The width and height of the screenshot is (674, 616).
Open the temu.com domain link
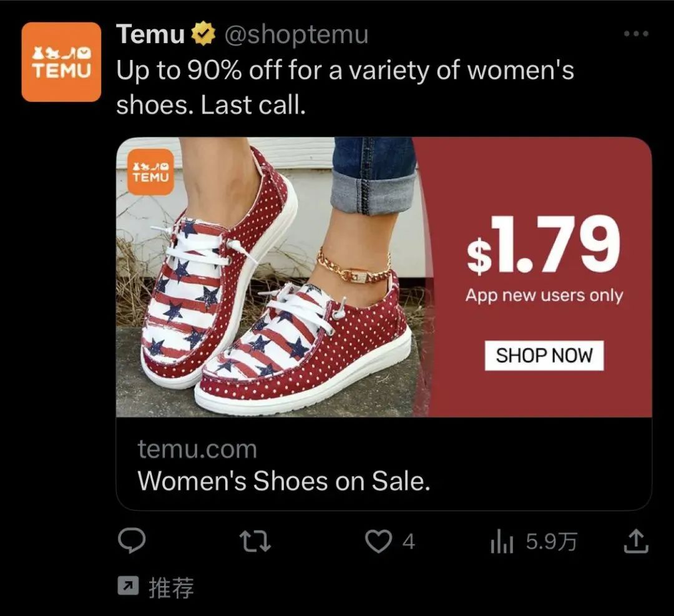[197, 449]
